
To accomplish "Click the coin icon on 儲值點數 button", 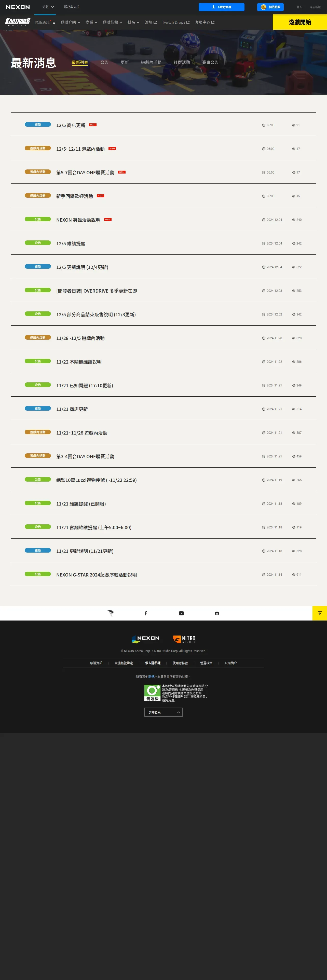I will [x=263, y=7].
